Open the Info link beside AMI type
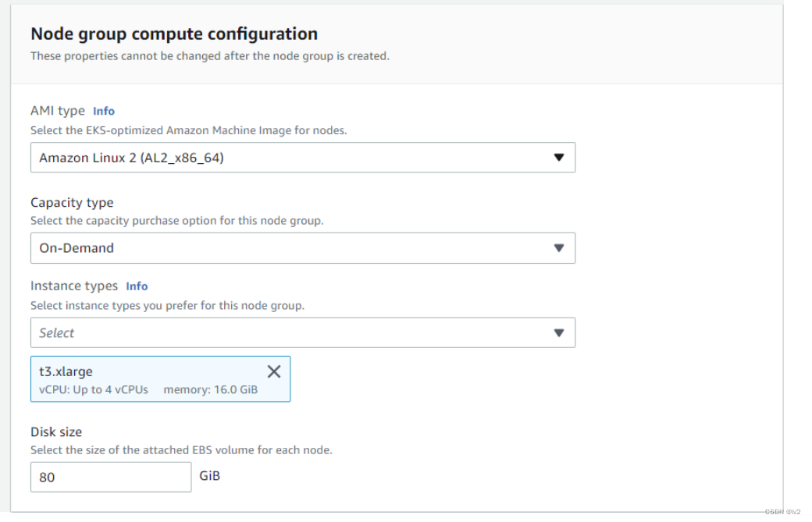Screen dimensions: 812x522 click(104, 111)
